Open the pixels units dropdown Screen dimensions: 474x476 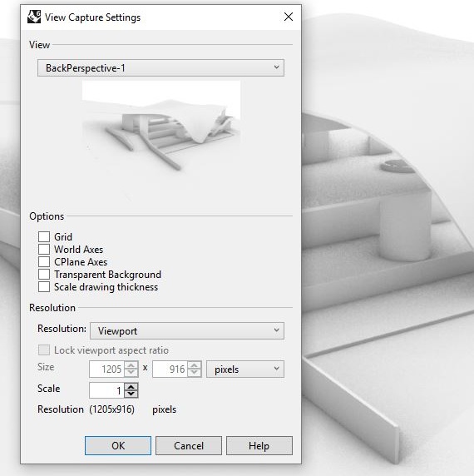click(x=245, y=369)
